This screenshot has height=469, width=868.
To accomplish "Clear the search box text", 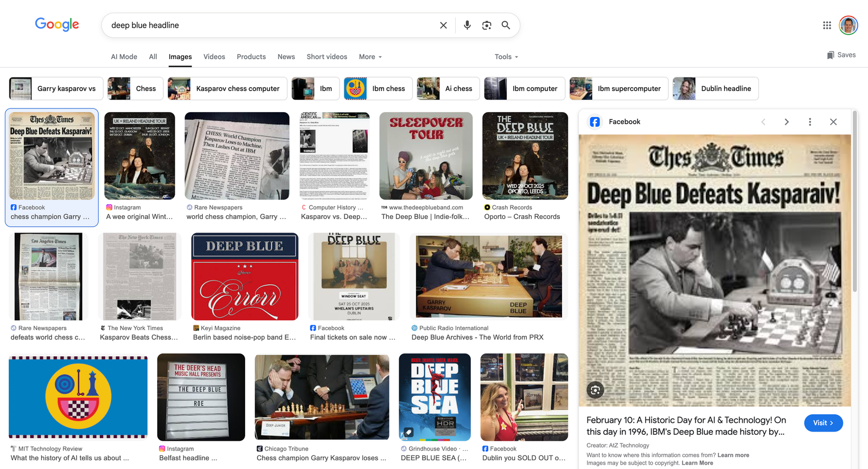I will pos(443,25).
